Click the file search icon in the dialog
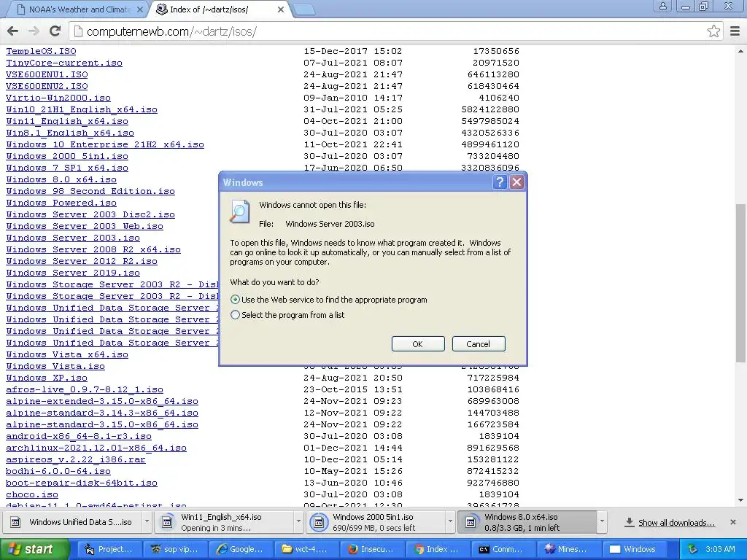747x560 pixels. [x=239, y=211]
